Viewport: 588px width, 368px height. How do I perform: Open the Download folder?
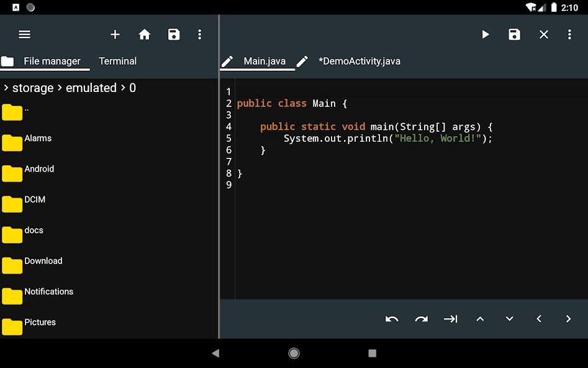[x=43, y=261]
